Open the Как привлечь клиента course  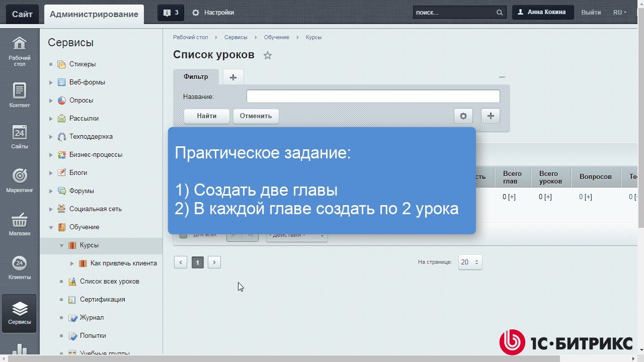(x=123, y=263)
